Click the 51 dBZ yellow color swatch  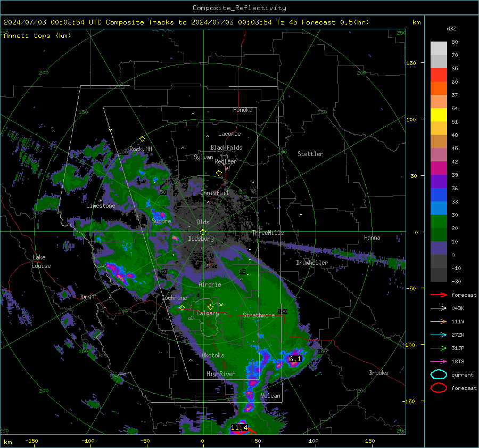(x=439, y=115)
